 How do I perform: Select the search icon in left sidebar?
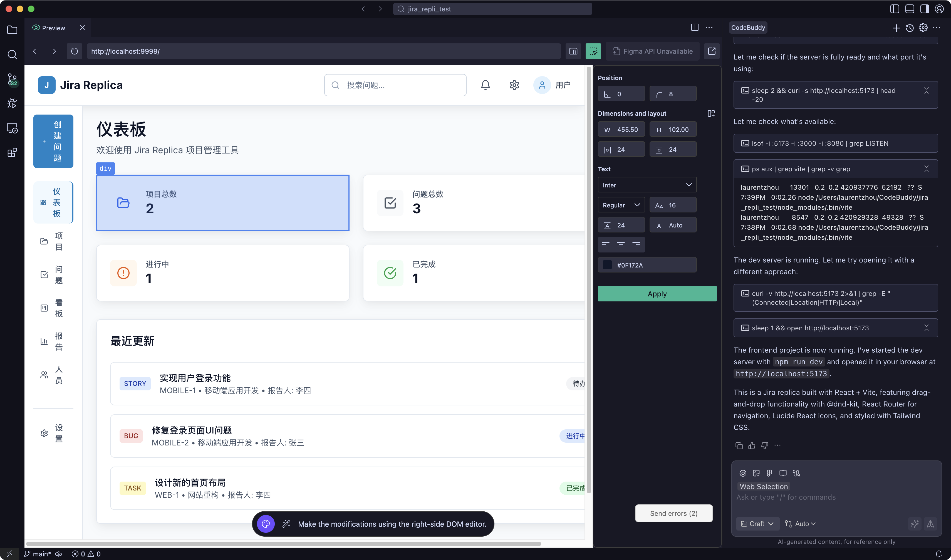[x=12, y=55]
